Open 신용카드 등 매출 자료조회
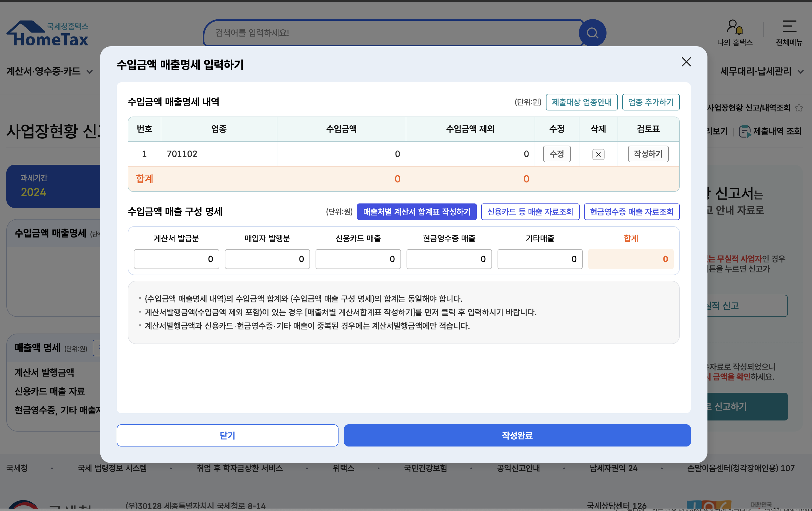 coord(530,211)
